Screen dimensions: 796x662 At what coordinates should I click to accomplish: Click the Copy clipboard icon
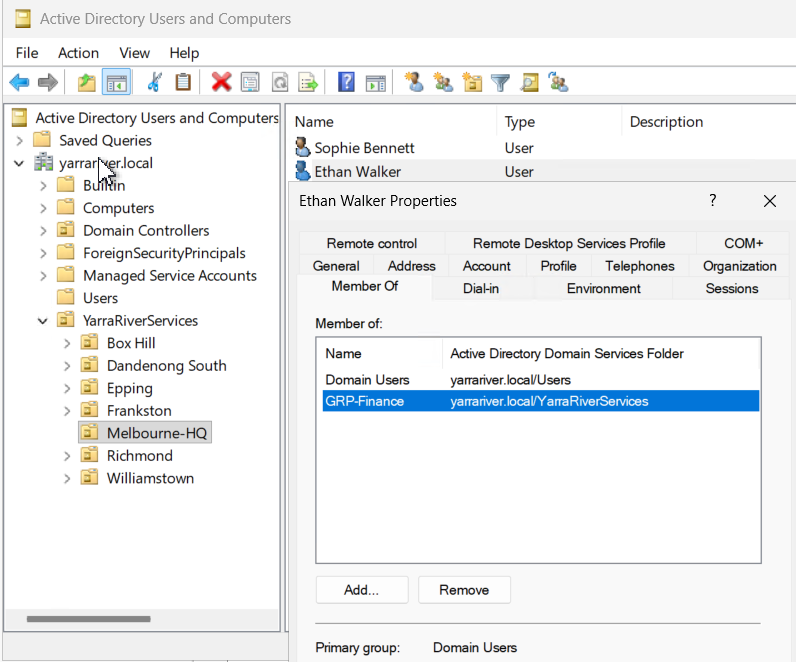click(183, 82)
